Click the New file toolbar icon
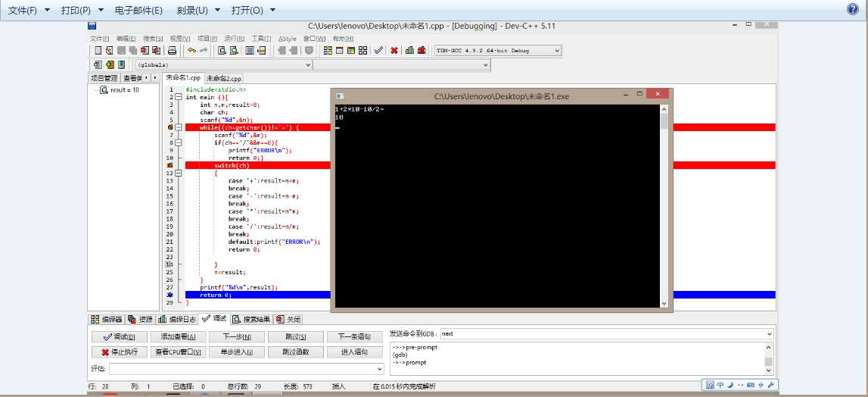 98,51
